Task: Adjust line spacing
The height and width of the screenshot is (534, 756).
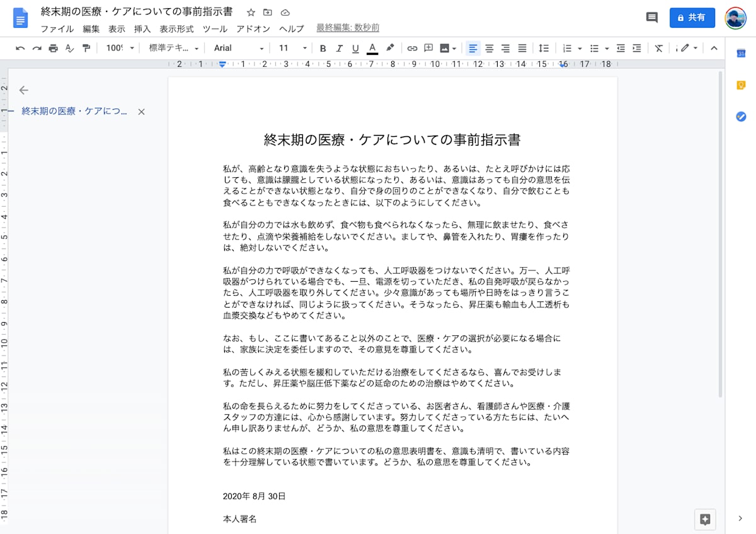Action: click(x=542, y=48)
